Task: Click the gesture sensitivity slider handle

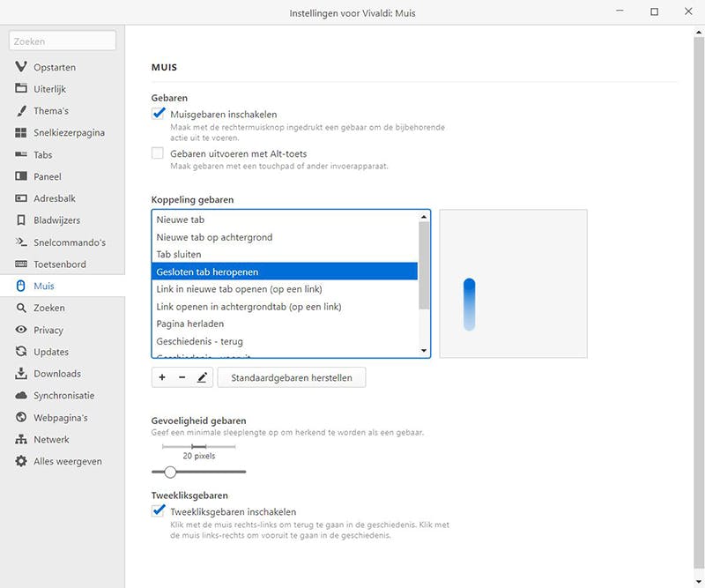Action: point(170,472)
